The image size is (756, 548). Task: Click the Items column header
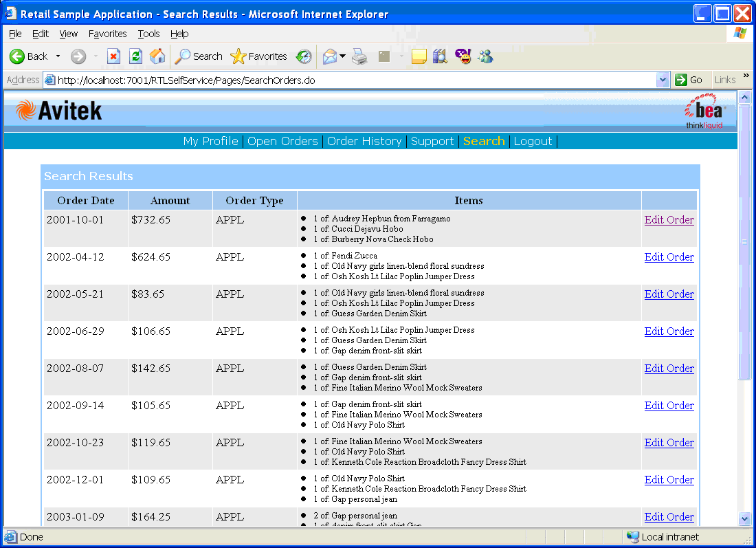coord(469,201)
